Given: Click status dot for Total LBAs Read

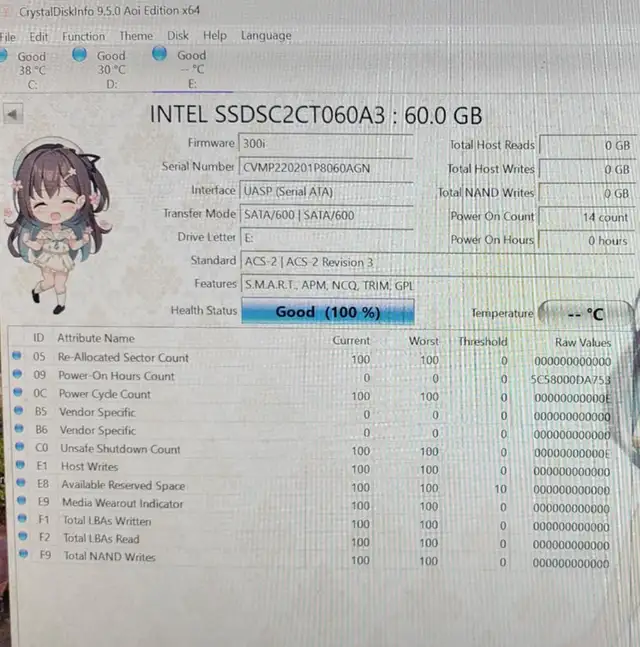Looking at the screenshot, I should pyautogui.click(x=23, y=536).
